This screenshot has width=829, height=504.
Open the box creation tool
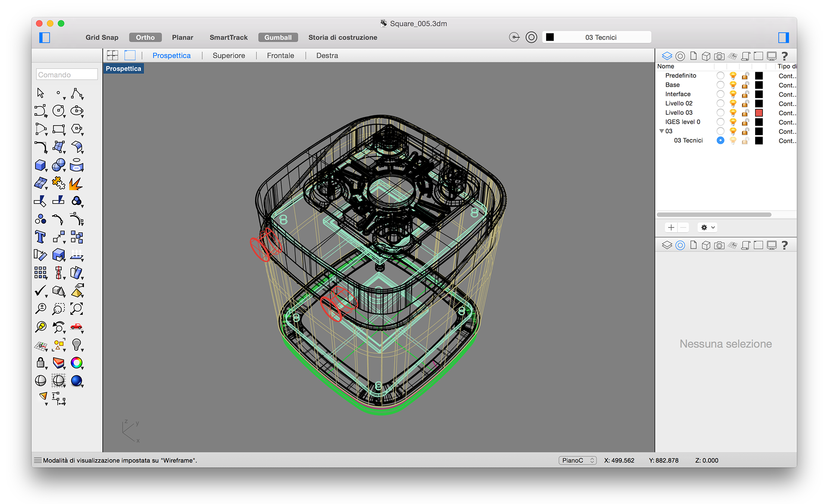(40, 165)
